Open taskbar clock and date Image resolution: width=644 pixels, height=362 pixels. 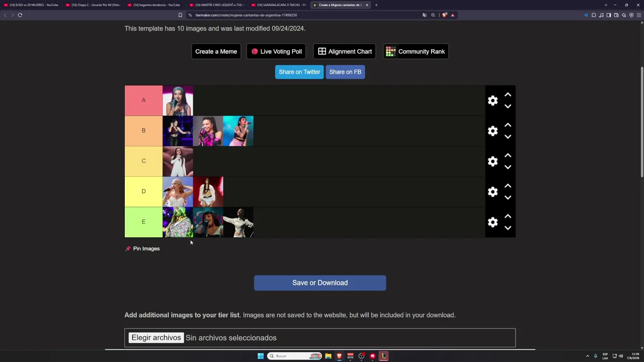point(633,356)
